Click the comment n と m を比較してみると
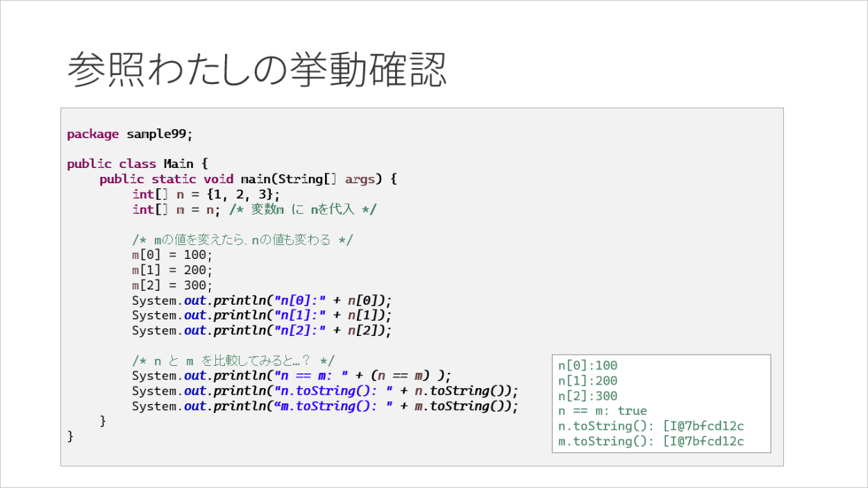Image resolution: width=868 pixels, height=488 pixels. pos(233,360)
